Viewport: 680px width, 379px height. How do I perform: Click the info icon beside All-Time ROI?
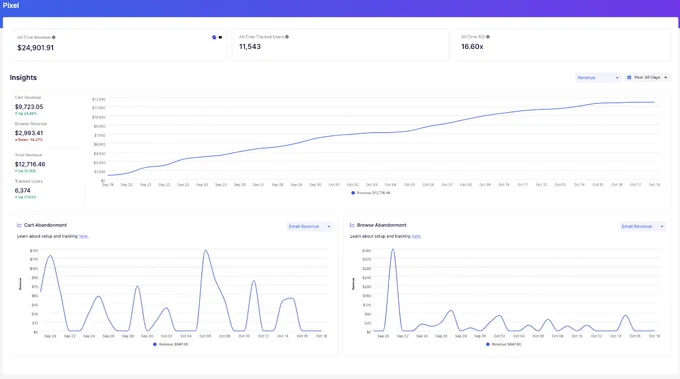click(488, 37)
